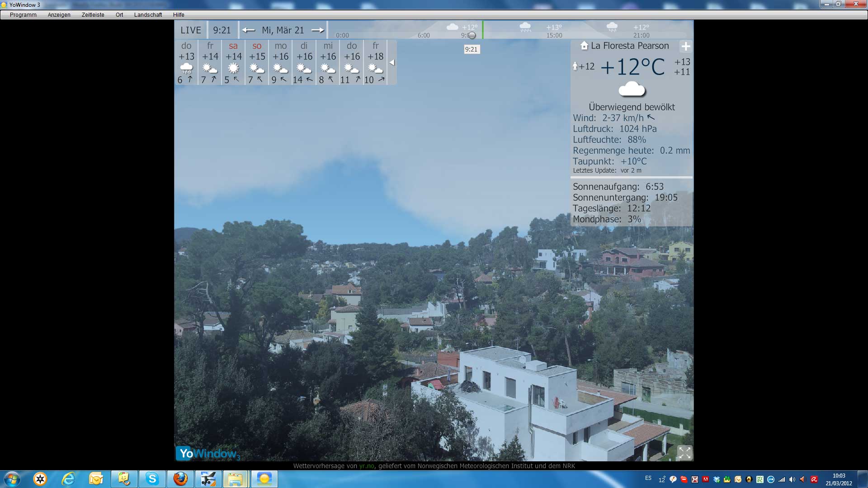Enter fullscreen using the expand arrows icon
Image resolution: width=868 pixels, height=488 pixels.
pos(684,453)
